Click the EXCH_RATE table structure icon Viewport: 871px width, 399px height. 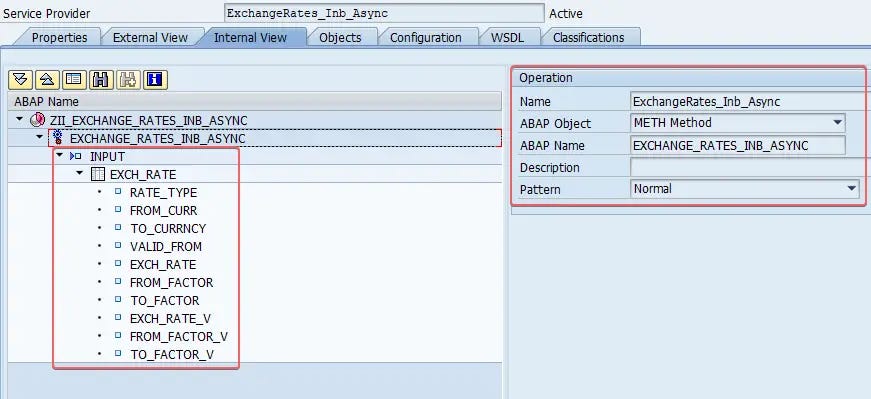click(97, 174)
